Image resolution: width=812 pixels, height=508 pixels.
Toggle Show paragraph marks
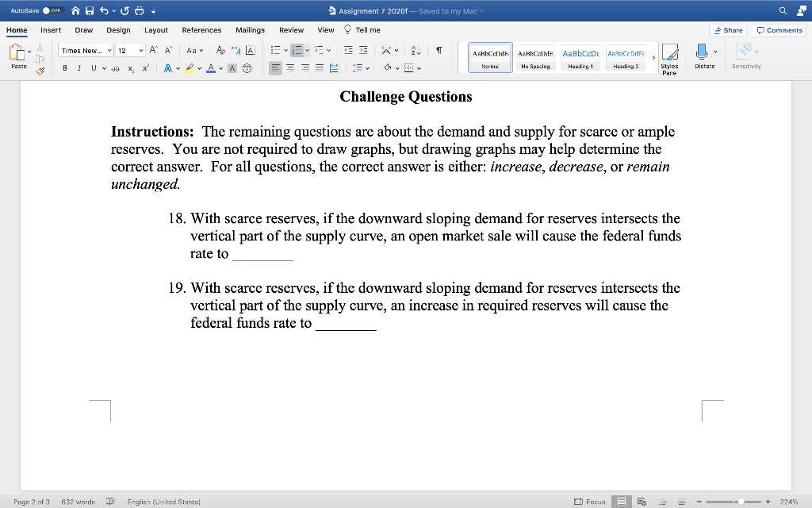pyautogui.click(x=439, y=50)
